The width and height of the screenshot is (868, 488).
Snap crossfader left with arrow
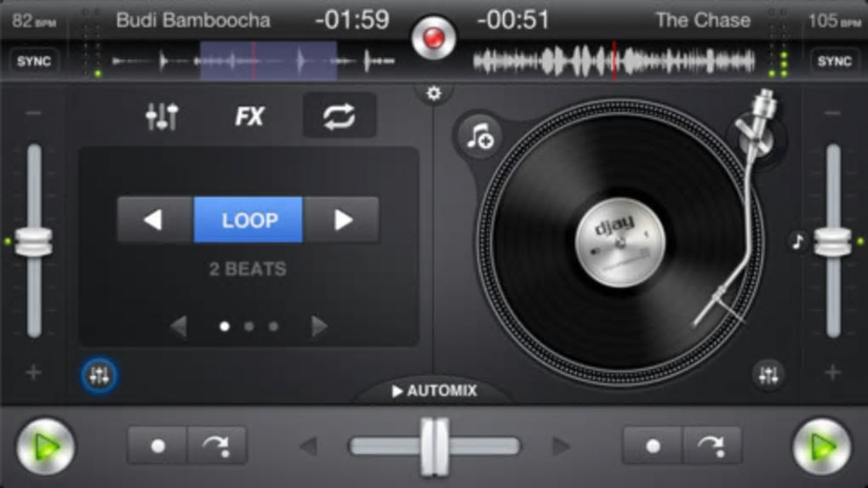(308, 446)
